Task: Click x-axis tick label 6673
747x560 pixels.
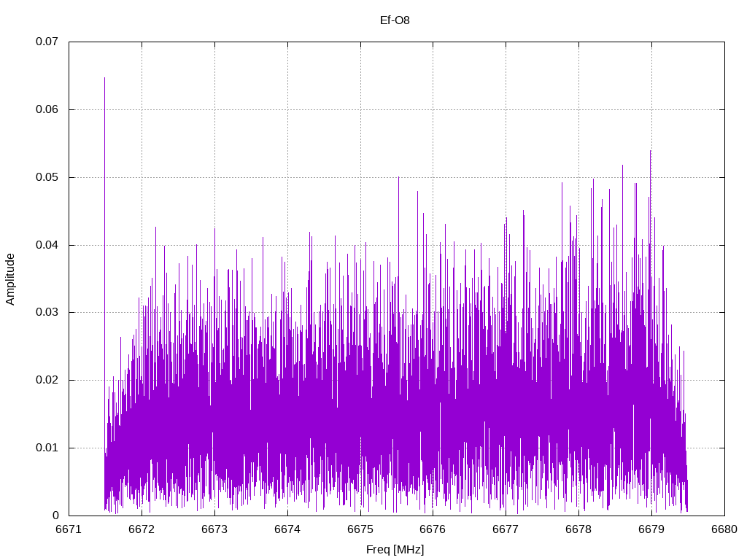Action: 215,529
